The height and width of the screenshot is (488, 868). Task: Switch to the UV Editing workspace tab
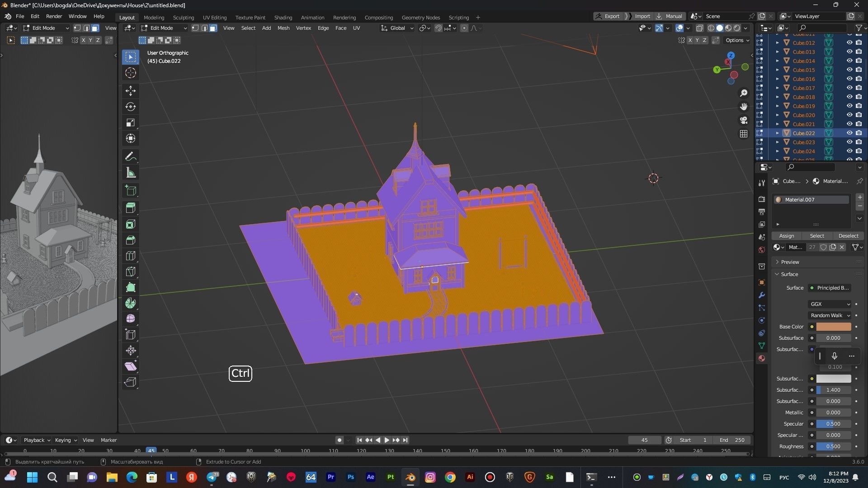[215, 18]
